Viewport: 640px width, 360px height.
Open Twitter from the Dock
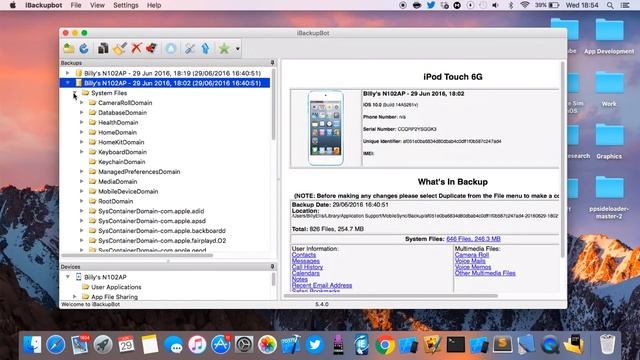point(315,345)
